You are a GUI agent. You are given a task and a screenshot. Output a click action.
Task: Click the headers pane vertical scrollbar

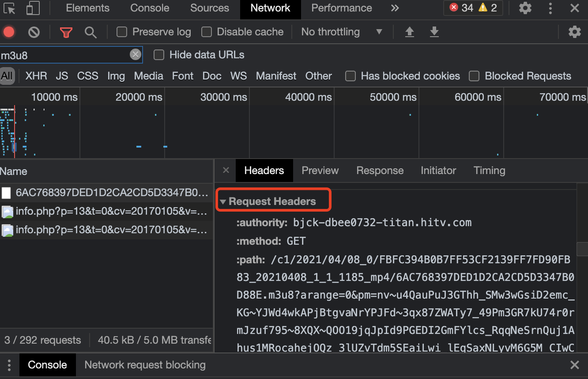582,249
